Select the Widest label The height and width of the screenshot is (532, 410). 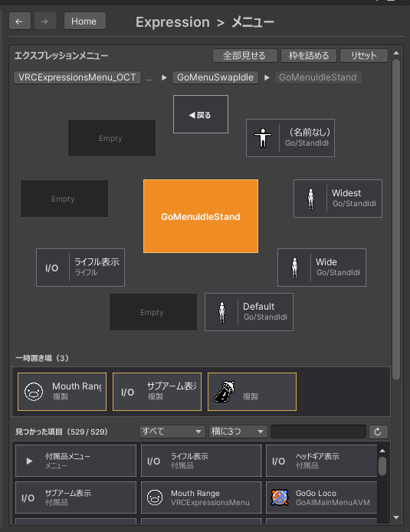click(346, 193)
